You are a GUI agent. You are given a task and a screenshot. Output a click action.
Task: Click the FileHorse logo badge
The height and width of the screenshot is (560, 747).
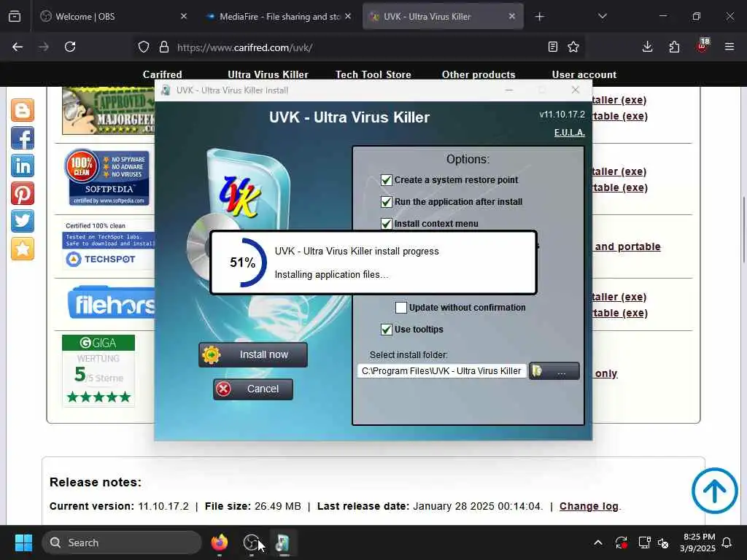112,303
